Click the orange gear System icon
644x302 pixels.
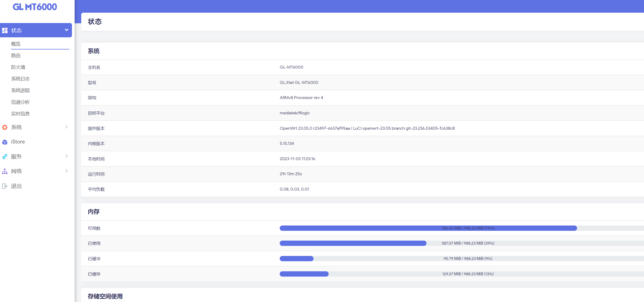(x=5, y=127)
